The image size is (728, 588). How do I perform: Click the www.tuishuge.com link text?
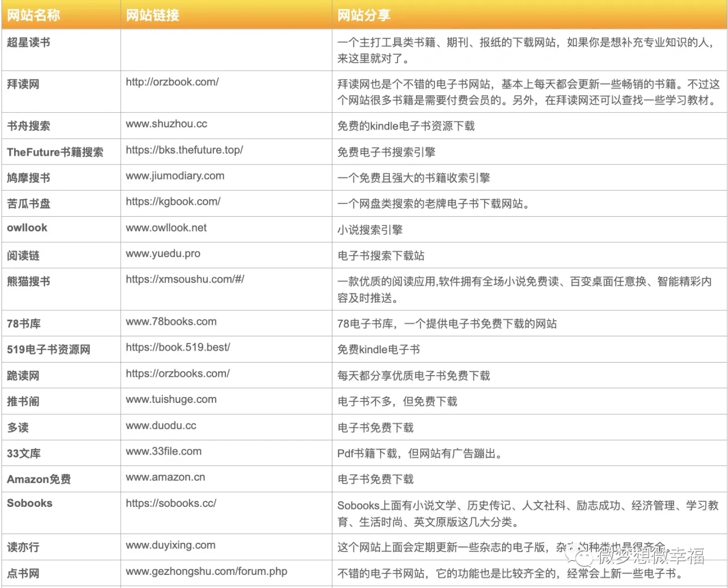tap(171, 400)
